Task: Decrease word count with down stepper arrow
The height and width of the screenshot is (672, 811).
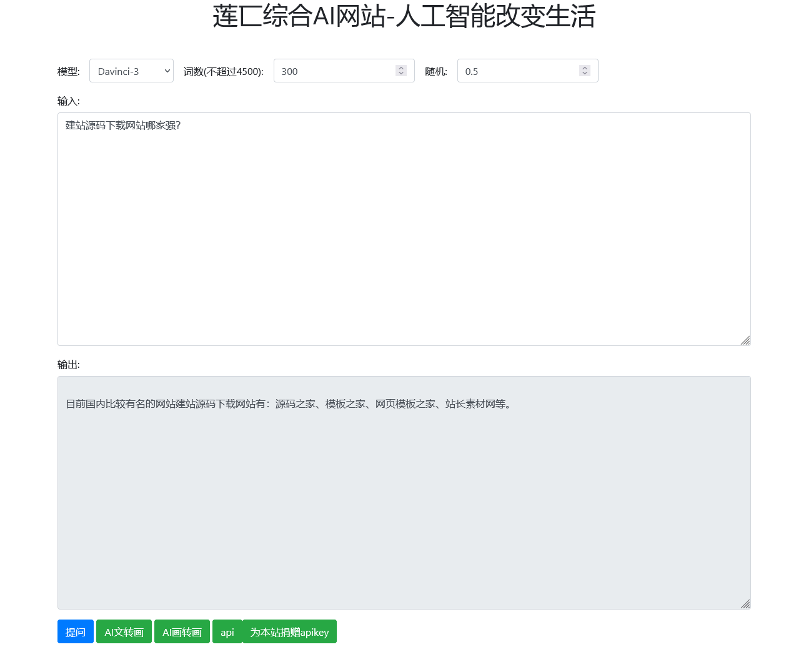Action: click(401, 74)
